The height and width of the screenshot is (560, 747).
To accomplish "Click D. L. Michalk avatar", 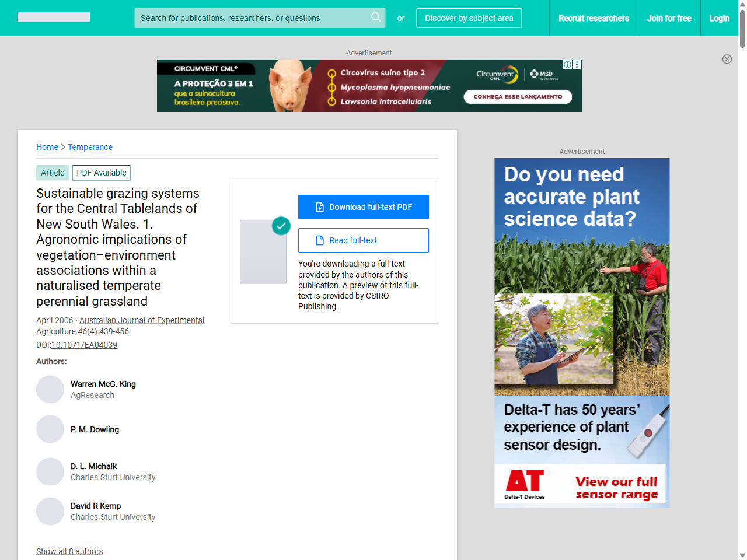I will point(50,472).
